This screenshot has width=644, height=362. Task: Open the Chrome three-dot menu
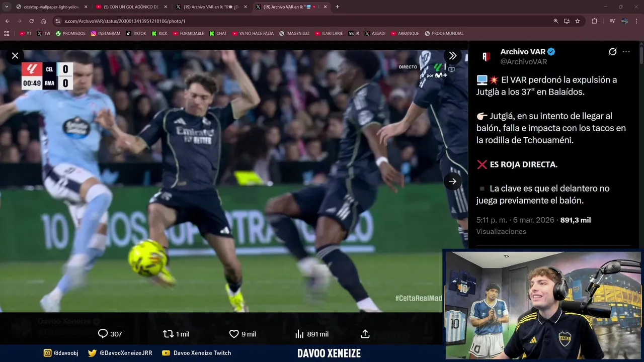tap(637, 21)
